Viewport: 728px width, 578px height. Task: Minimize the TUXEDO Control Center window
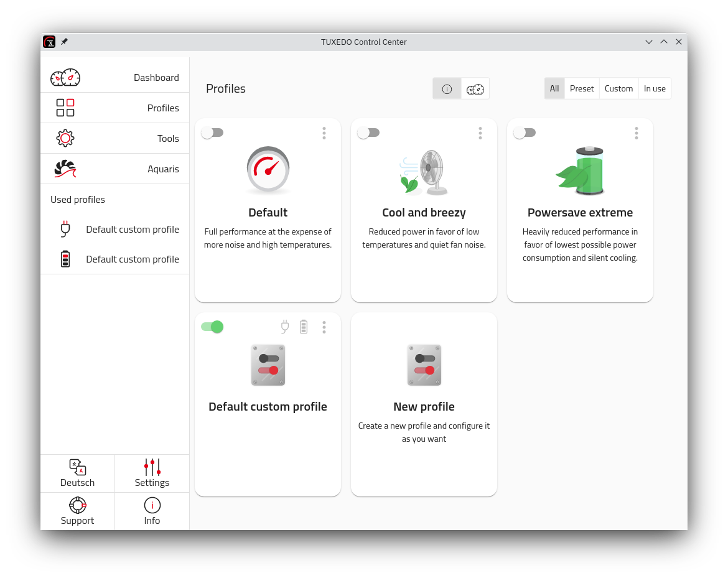pyautogui.click(x=649, y=42)
